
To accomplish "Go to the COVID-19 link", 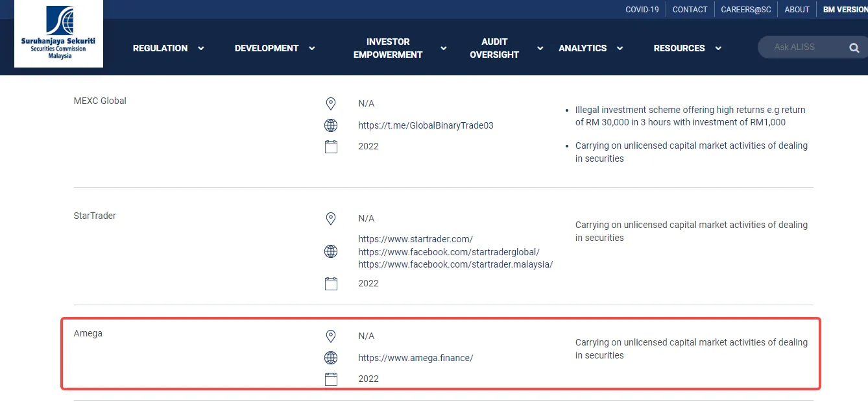I will pyautogui.click(x=642, y=10).
